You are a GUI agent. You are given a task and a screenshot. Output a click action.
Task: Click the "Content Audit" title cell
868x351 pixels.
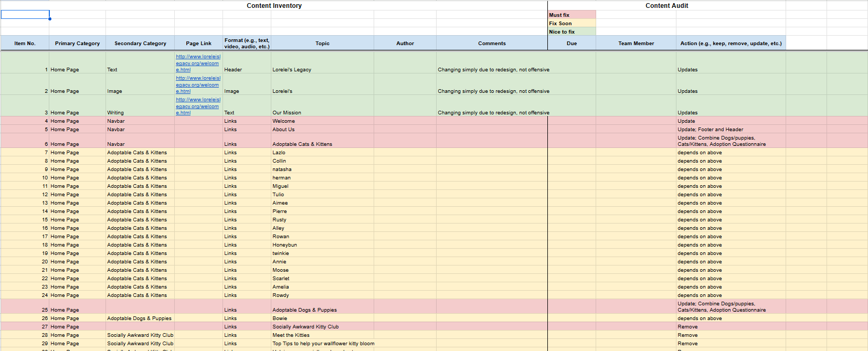pos(666,6)
